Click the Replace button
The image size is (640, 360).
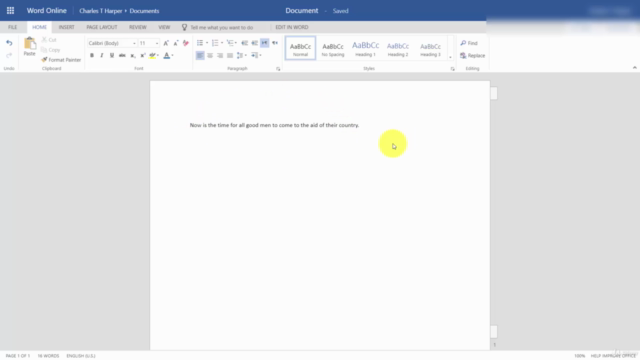click(473, 56)
